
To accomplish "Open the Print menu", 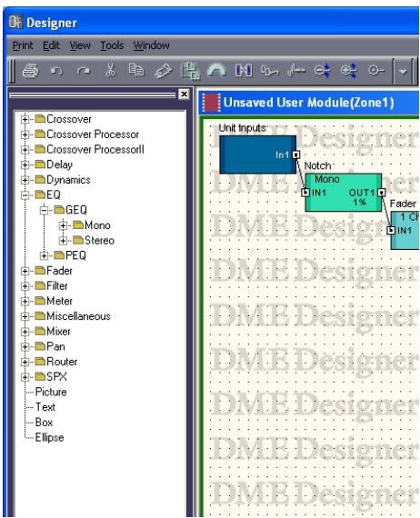I will pyautogui.click(x=23, y=45).
